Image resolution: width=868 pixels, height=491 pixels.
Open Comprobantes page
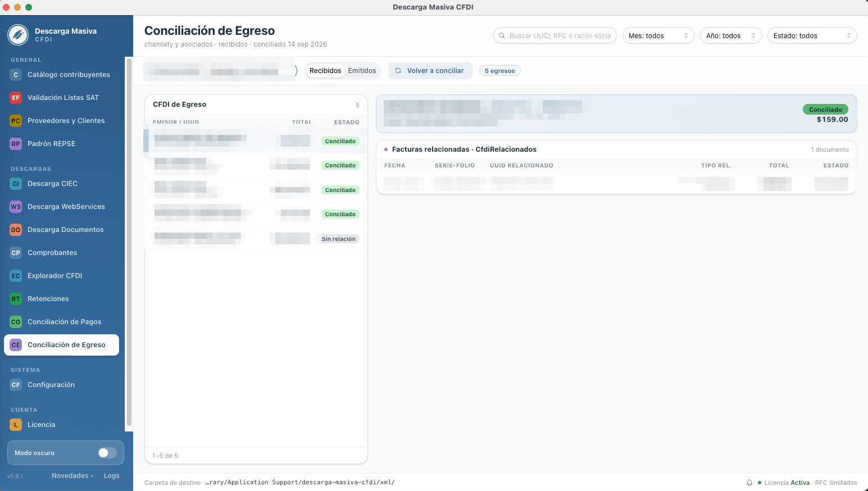click(61, 253)
